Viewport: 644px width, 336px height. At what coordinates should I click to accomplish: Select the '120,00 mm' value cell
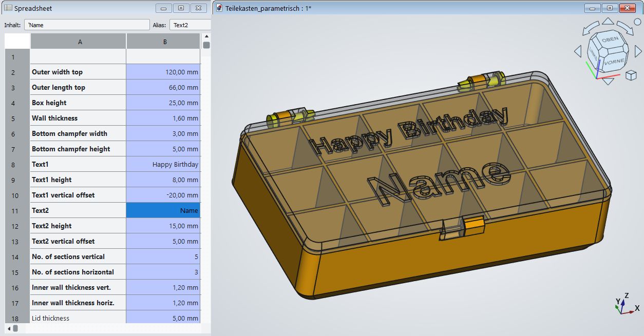point(163,72)
